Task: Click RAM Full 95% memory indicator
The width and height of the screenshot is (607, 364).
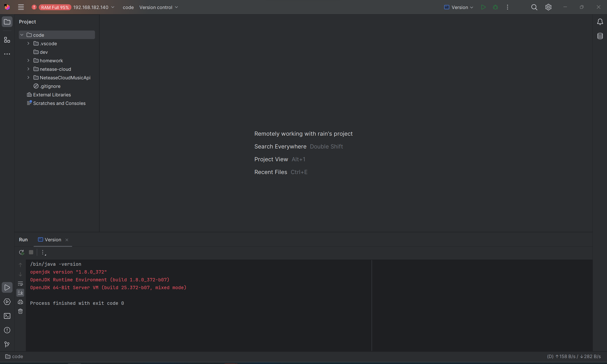Action: [x=50, y=7]
